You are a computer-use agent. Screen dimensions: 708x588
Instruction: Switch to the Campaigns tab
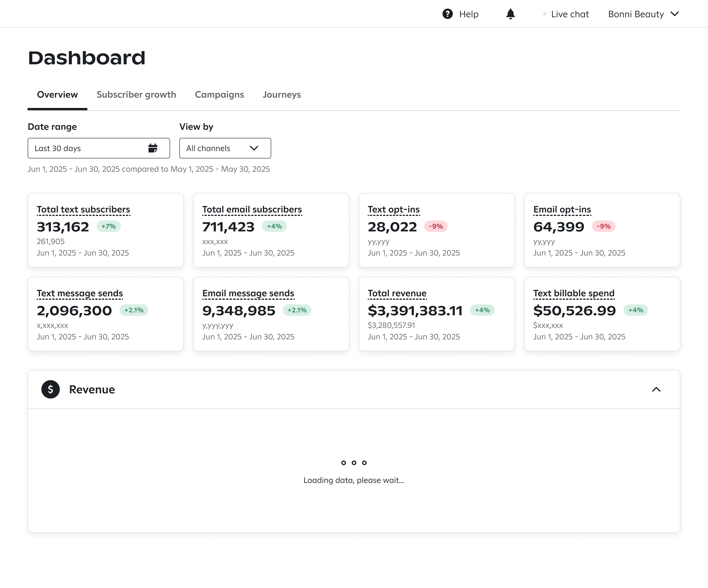tap(220, 95)
